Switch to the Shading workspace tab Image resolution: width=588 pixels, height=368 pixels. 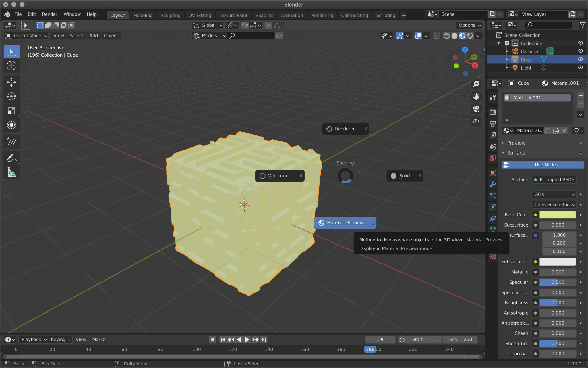coord(264,15)
